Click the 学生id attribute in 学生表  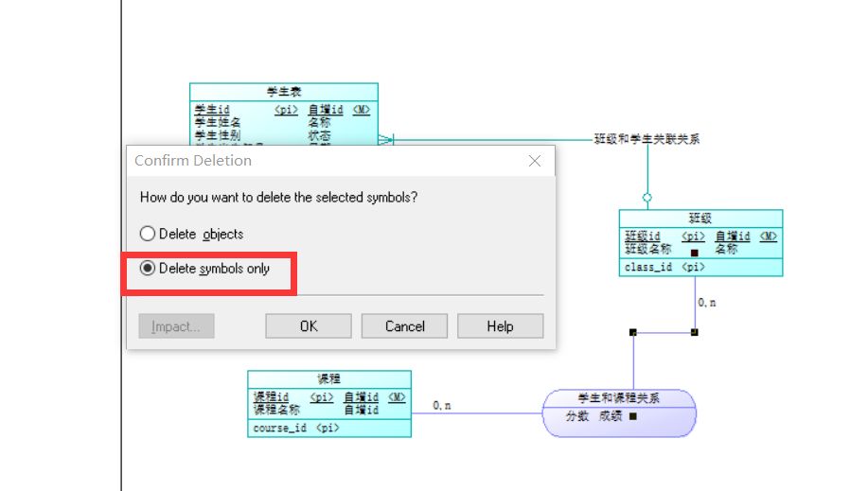pos(212,110)
